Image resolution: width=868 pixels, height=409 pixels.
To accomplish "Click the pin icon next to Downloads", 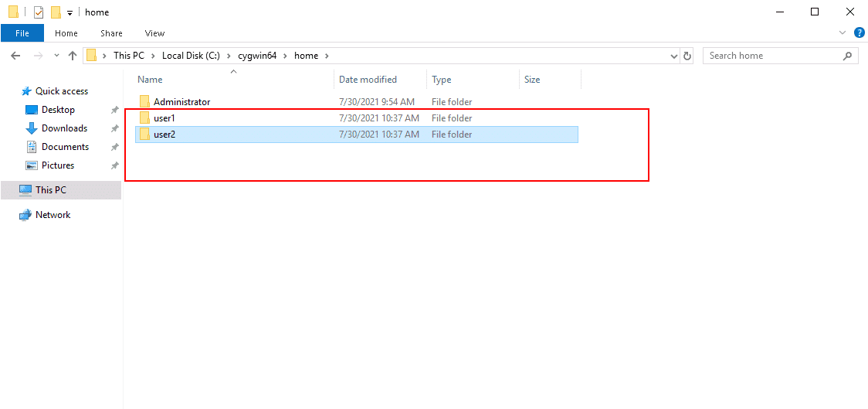I will point(114,128).
